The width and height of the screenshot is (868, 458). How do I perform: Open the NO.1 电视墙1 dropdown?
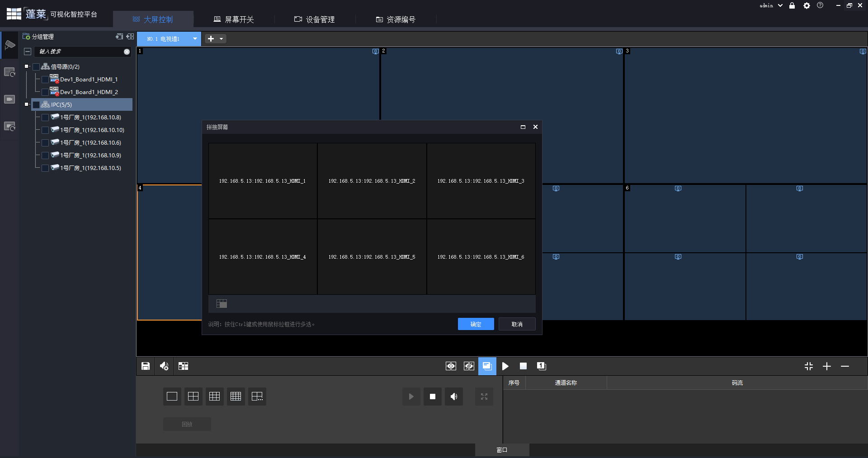pyautogui.click(x=195, y=39)
